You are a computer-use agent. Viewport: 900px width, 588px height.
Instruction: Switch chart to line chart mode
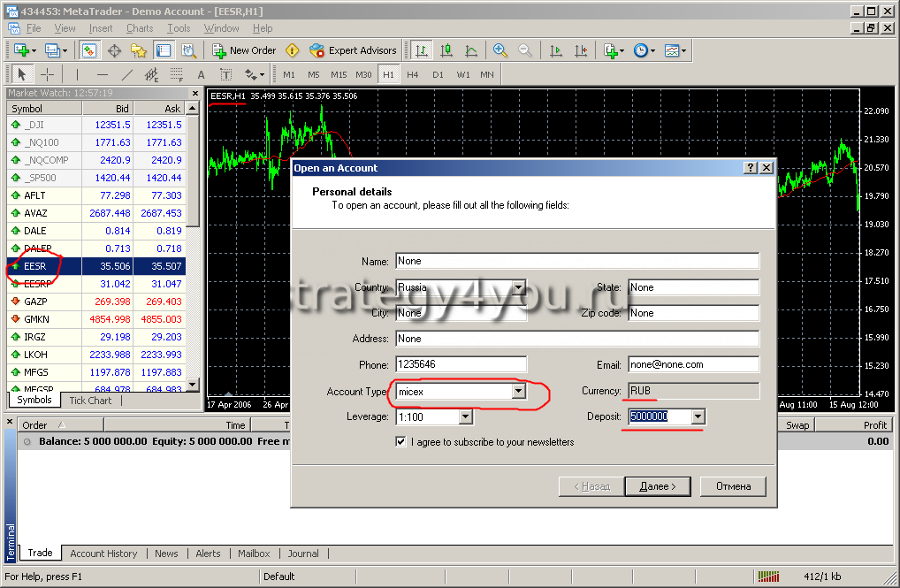pos(471,50)
